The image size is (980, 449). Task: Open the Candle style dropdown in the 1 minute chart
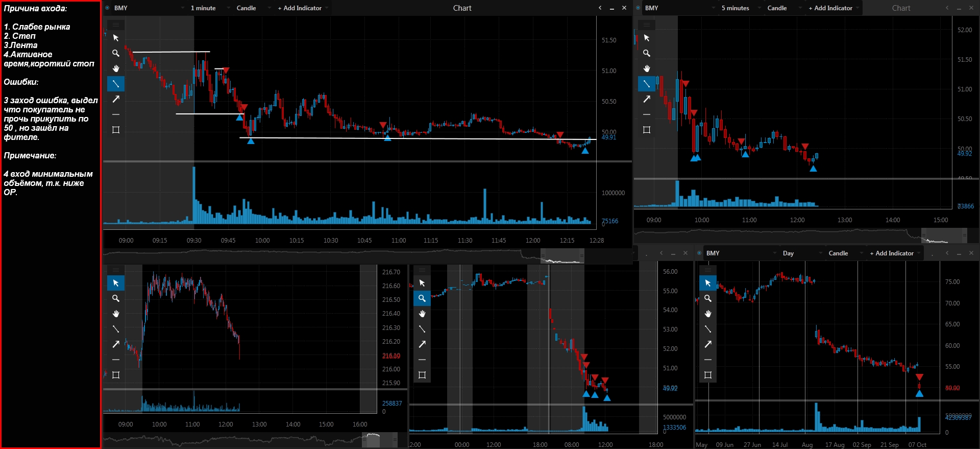coord(253,8)
